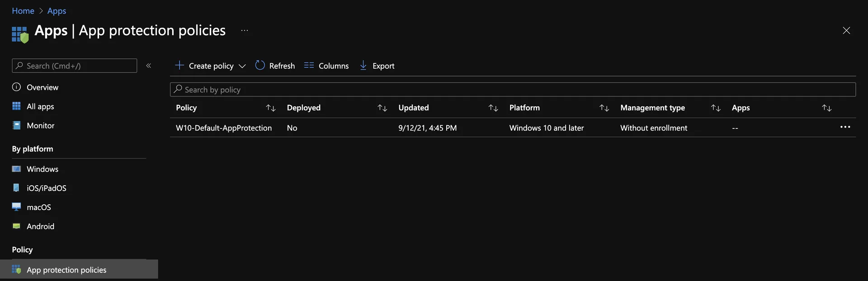This screenshot has width=868, height=281.
Task: Click the All apps grid icon
Action: (16, 106)
